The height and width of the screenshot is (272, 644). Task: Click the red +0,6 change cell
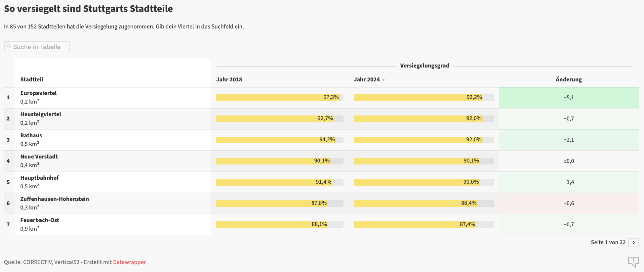tap(569, 203)
